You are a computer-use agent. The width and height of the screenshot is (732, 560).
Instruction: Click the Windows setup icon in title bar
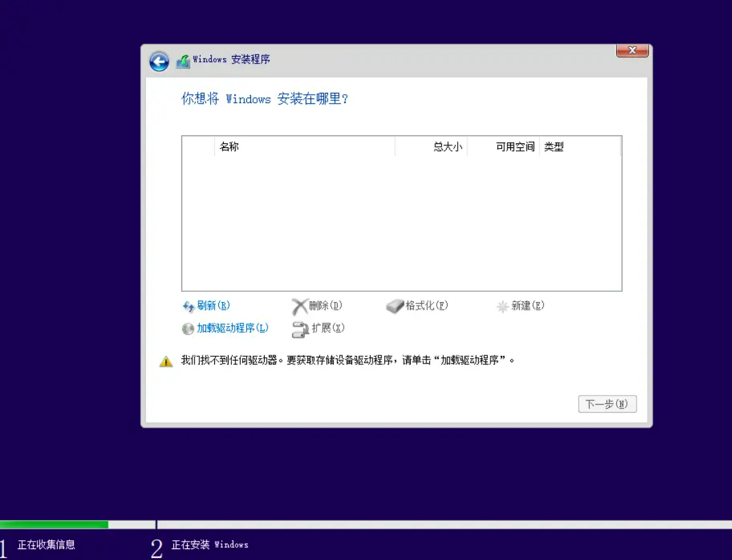coord(183,61)
